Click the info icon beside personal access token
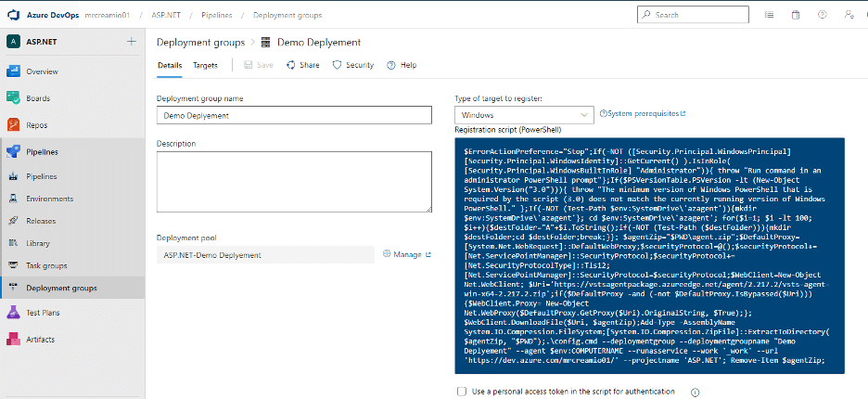 (x=696, y=393)
